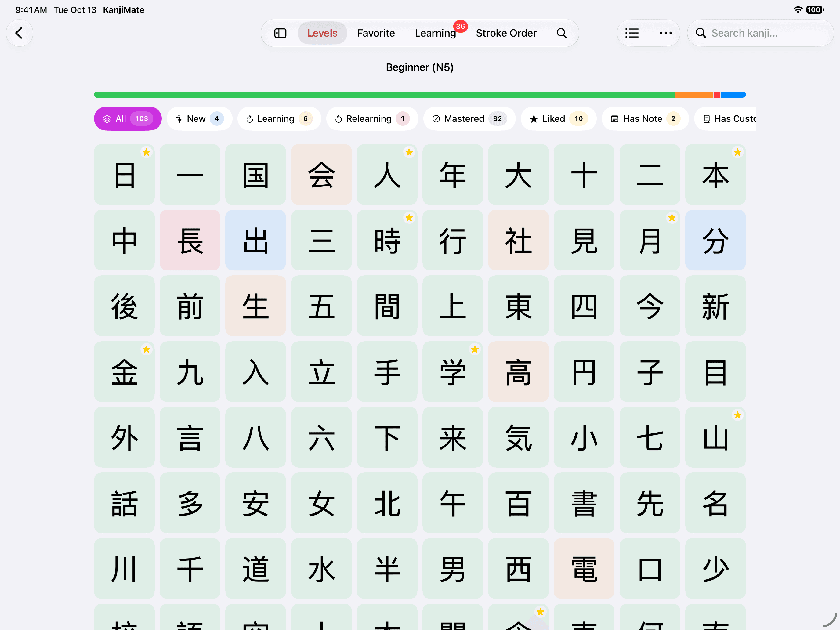Filter by Learning chip with 6
The width and height of the screenshot is (840, 630).
tap(279, 118)
